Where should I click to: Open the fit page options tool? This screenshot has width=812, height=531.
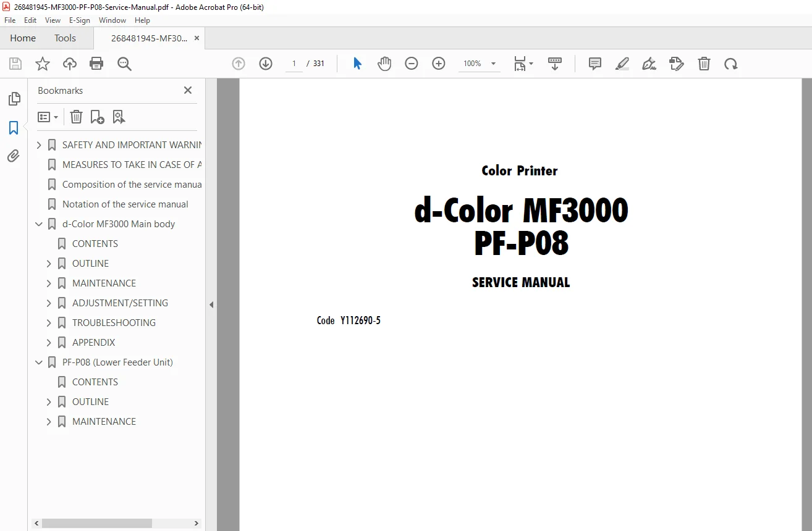(523, 64)
